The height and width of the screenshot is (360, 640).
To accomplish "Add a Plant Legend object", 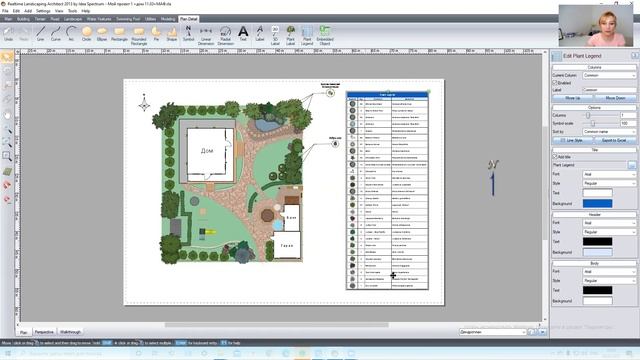I will [307, 36].
